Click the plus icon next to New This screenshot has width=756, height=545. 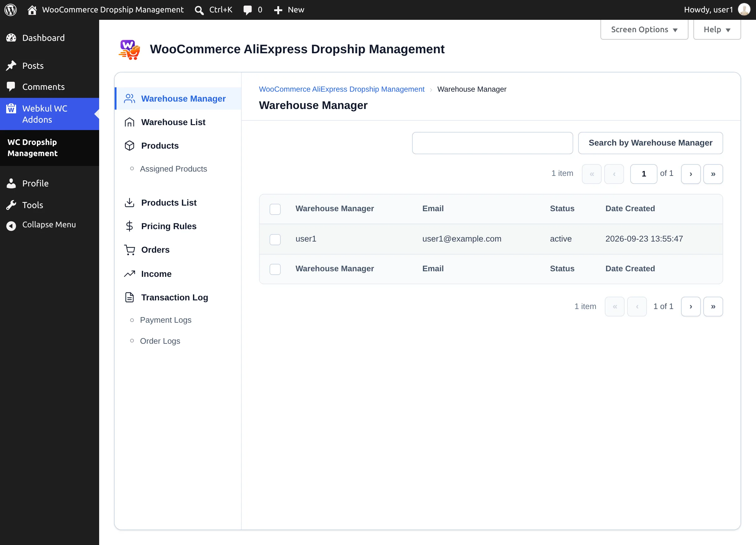278,10
